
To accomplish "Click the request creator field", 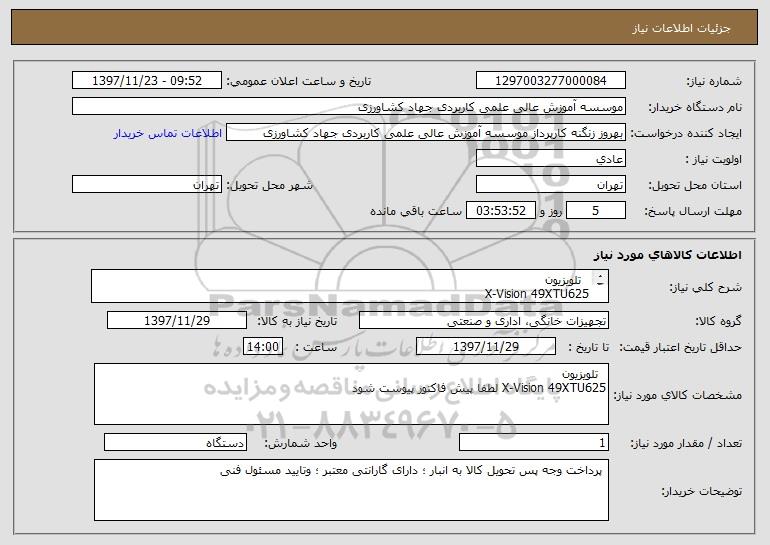I will pos(426,133).
